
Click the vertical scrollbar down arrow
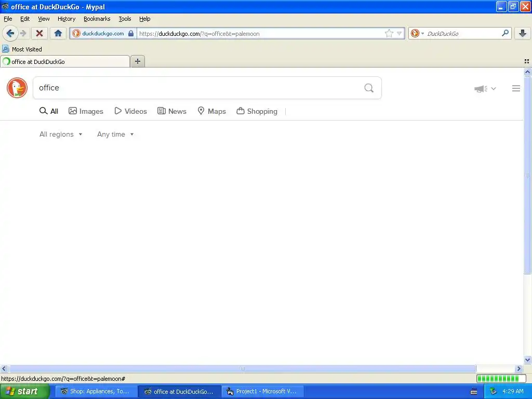coord(527,360)
